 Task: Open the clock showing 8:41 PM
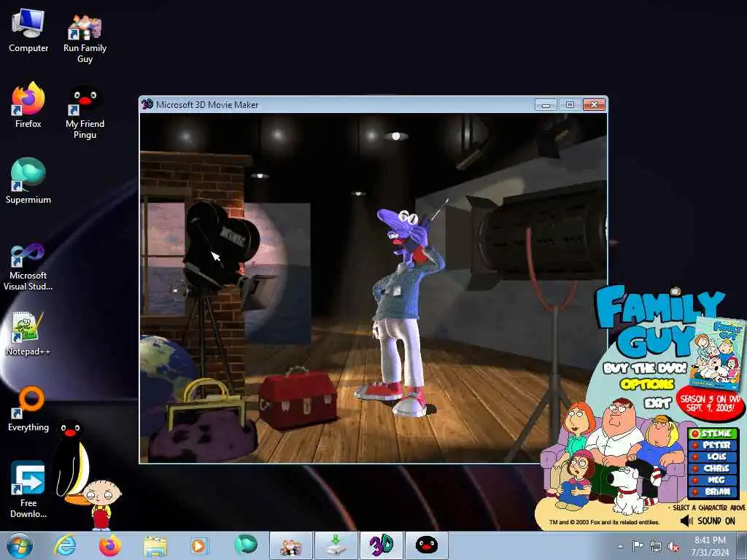(710, 545)
